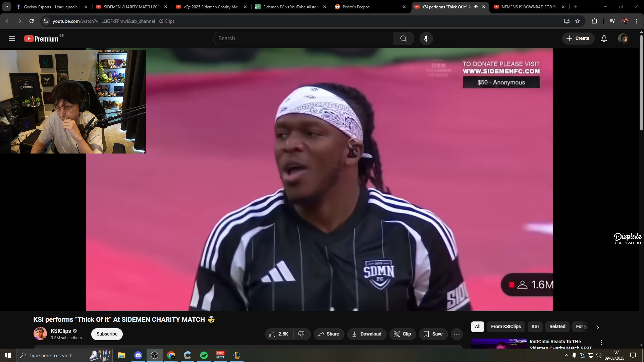Create a Clip with scissors button
The width and height of the screenshot is (644, 362).
point(402,334)
